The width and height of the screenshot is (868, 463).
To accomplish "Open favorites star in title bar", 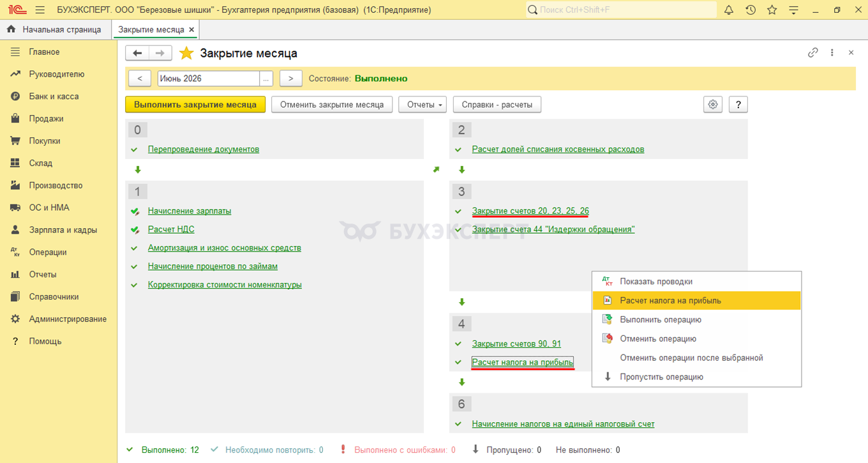I will [772, 10].
